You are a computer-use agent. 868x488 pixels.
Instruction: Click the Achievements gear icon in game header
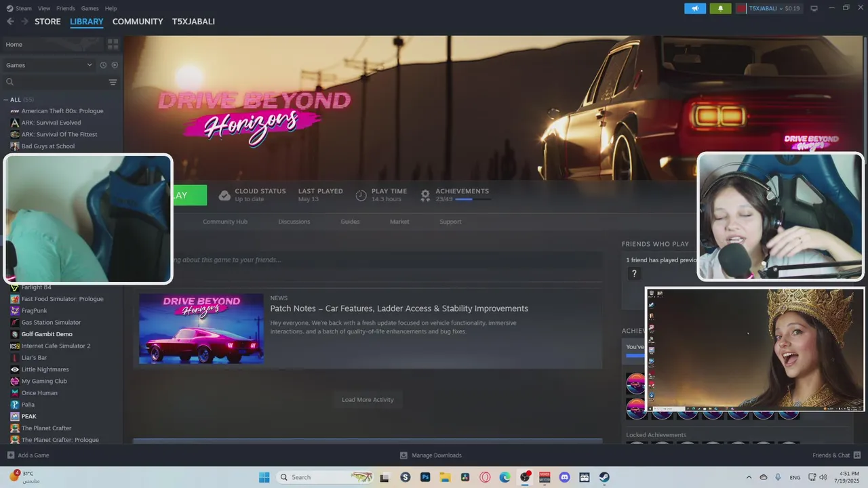pos(425,195)
